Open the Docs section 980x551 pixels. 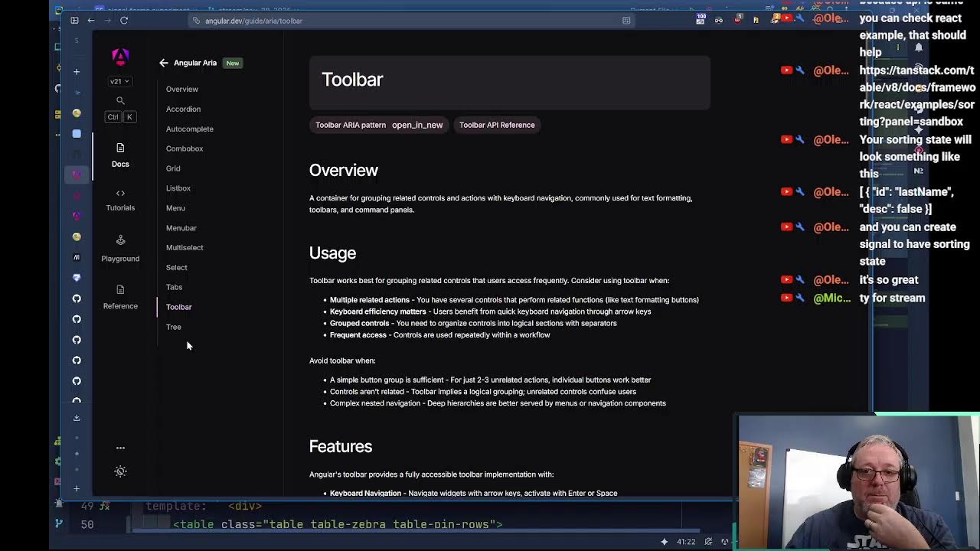point(120,155)
